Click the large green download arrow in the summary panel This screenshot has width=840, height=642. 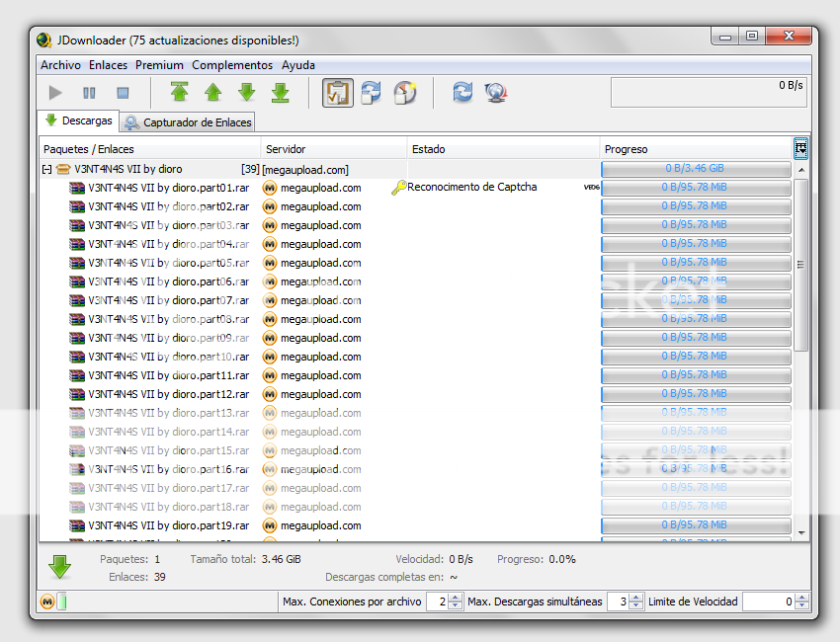59,567
